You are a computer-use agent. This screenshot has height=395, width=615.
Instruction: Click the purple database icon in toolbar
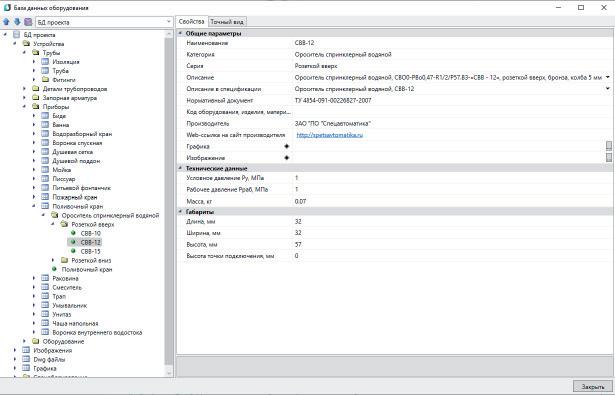(x=28, y=22)
